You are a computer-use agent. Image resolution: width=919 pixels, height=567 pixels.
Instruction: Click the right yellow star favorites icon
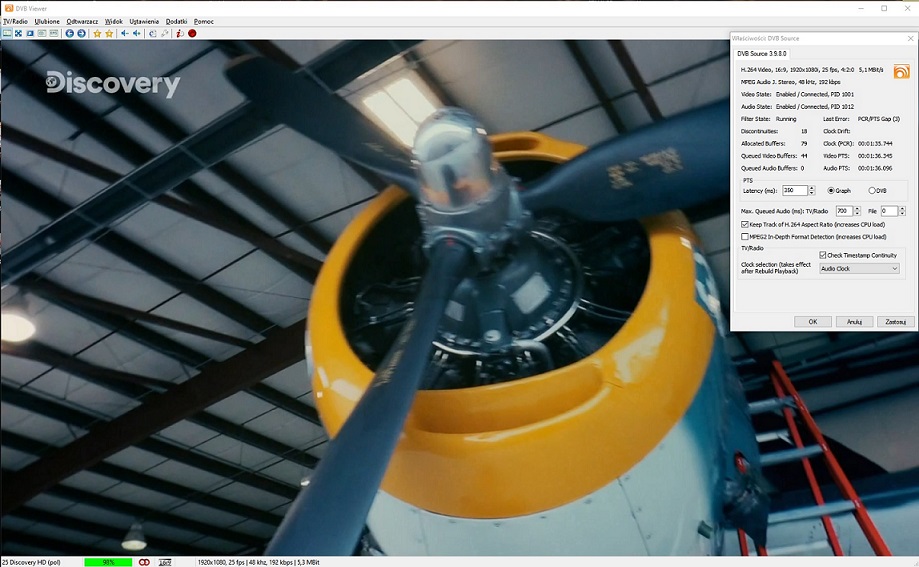109,33
